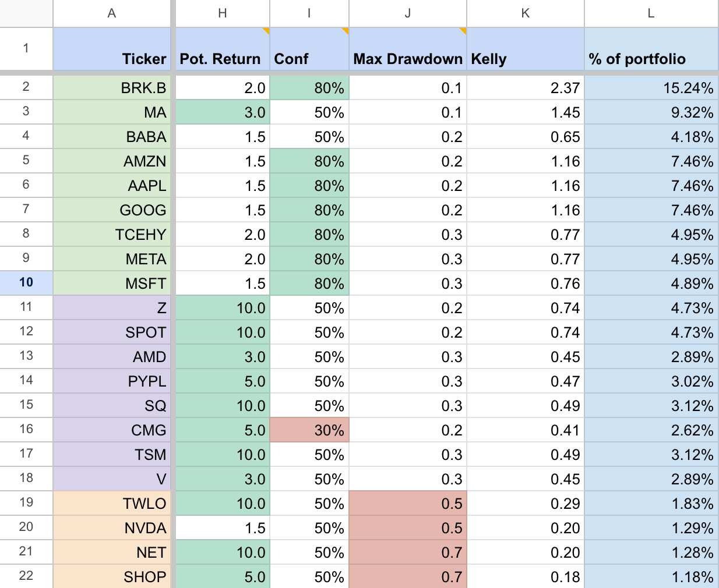Click SHOP's 0.7 Max Drawdown cell

pyautogui.click(x=408, y=576)
